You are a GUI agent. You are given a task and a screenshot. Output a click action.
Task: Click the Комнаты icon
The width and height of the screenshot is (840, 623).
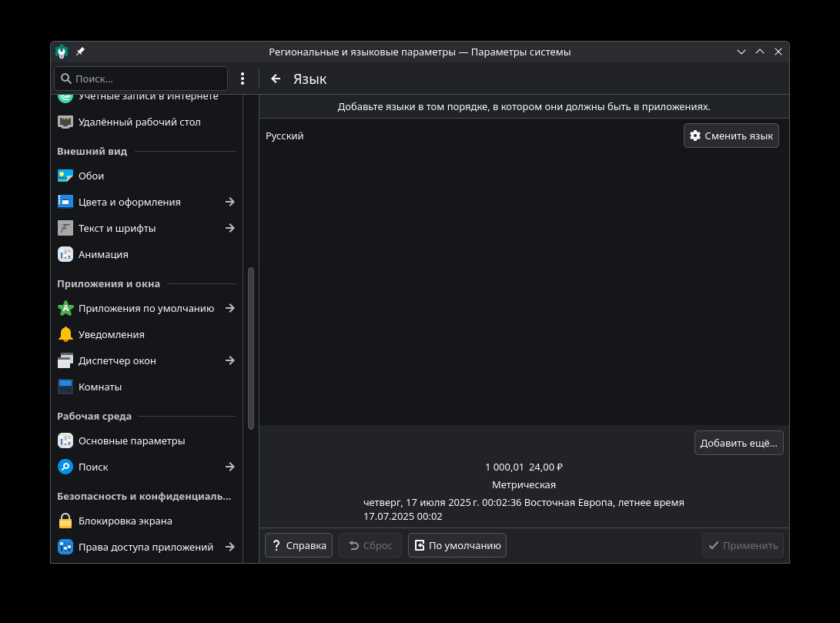[65, 387]
